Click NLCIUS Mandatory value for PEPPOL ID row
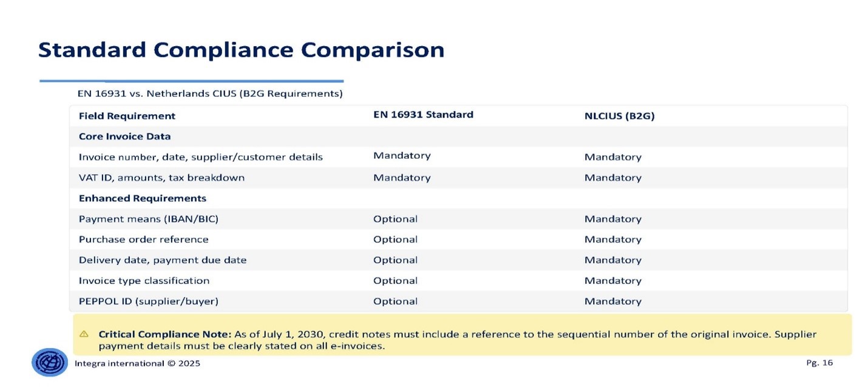This screenshot has width=868, height=387. (612, 301)
